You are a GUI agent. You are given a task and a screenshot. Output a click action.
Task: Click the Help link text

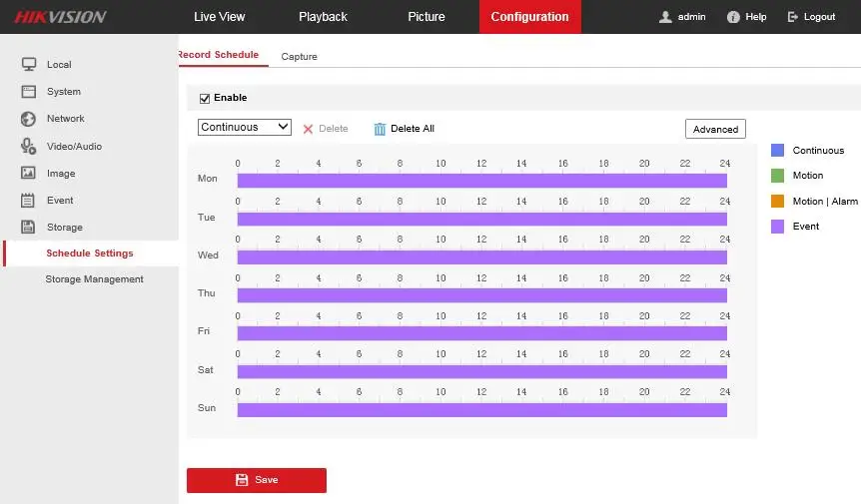756,17
